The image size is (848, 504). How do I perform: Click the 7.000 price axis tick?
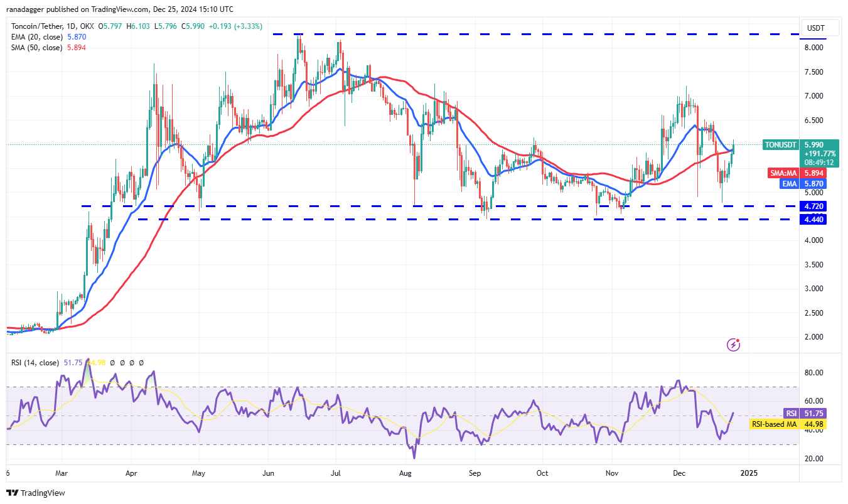click(813, 96)
